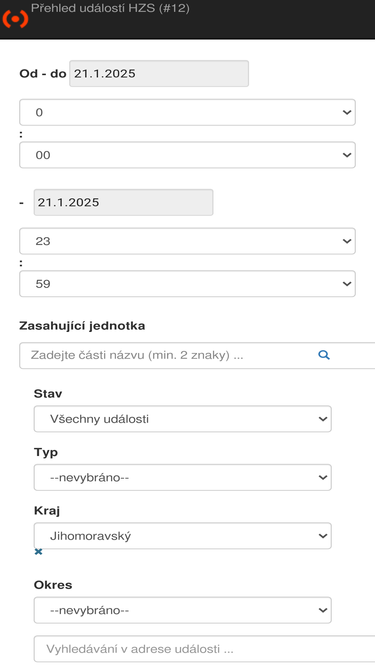Screen dimensions: 375x667
Task: Focus the event address search field
Action: [205, 649]
